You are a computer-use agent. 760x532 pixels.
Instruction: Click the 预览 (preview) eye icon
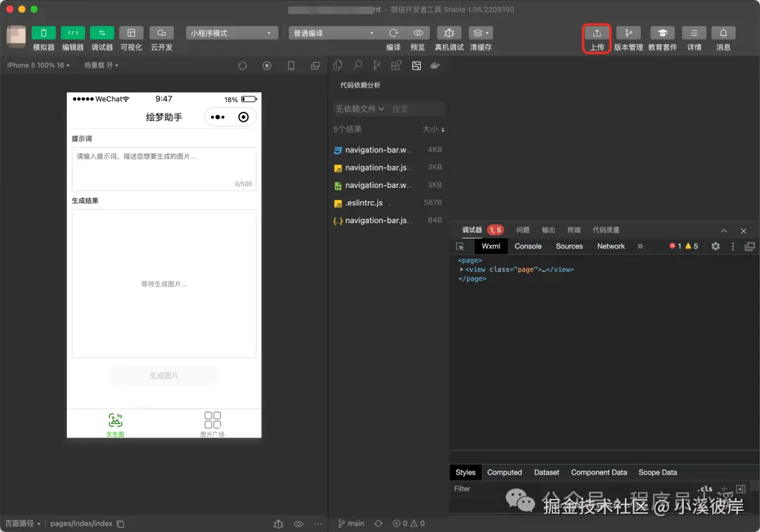[417, 32]
